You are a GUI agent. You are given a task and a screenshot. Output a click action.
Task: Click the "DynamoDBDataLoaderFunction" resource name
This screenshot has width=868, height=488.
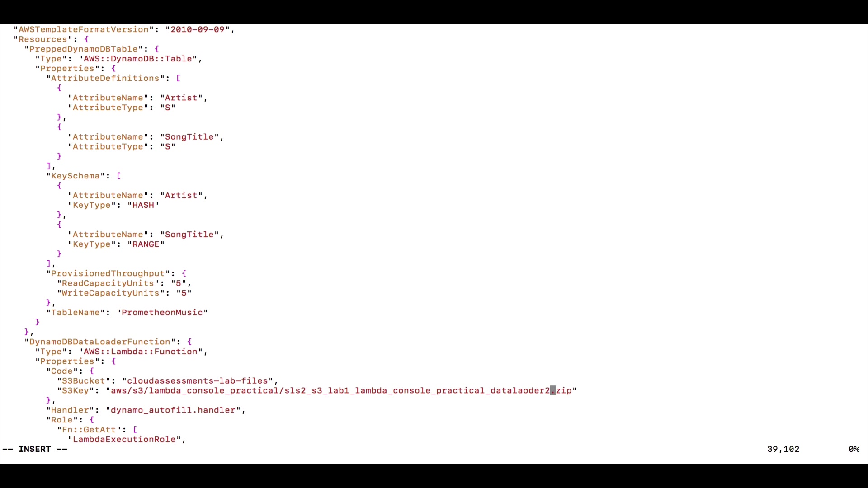pyautogui.click(x=99, y=342)
